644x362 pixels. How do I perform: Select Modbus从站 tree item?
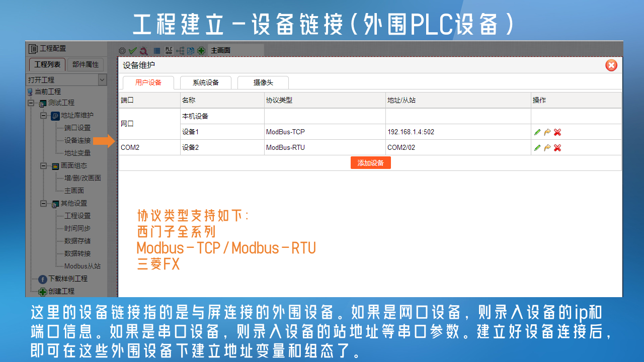pos(82,266)
